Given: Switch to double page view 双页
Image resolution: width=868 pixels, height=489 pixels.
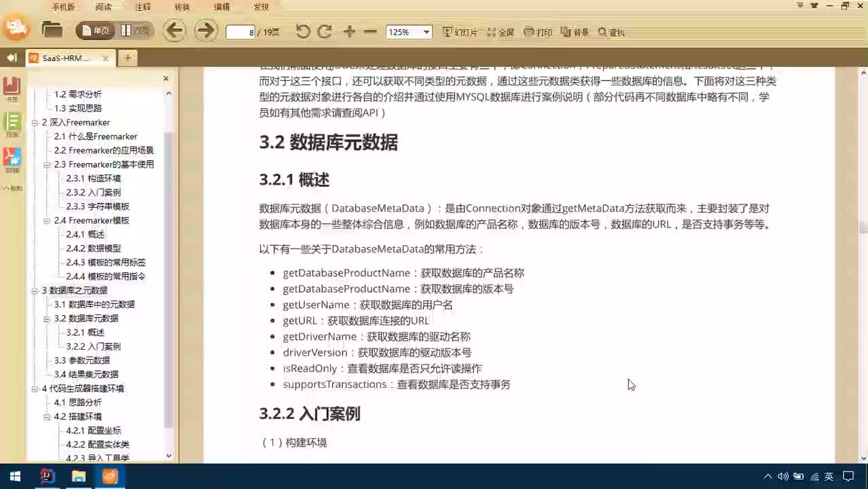Looking at the screenshot, I should click(135, 31).
